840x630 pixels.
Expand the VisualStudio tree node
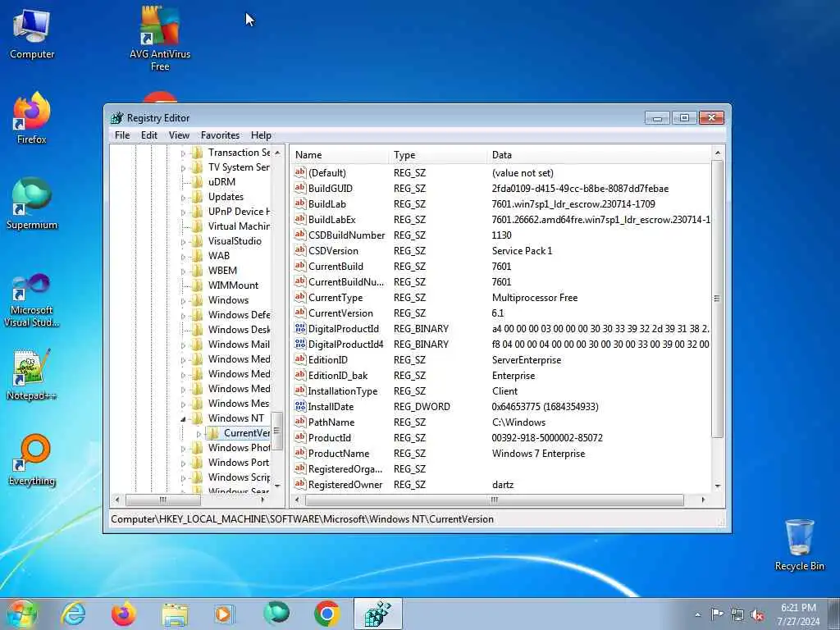pos(183,242)
